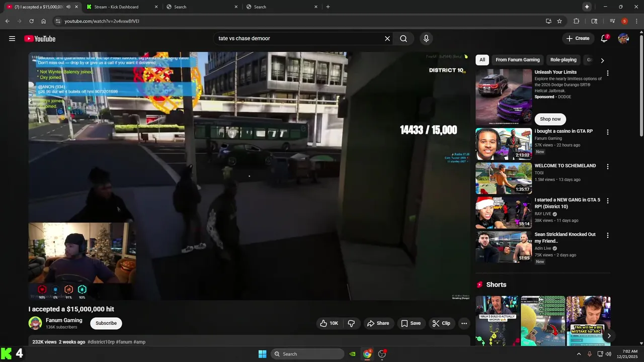Click the browser address bar URL
644x362 pixels.
[102, 21]
